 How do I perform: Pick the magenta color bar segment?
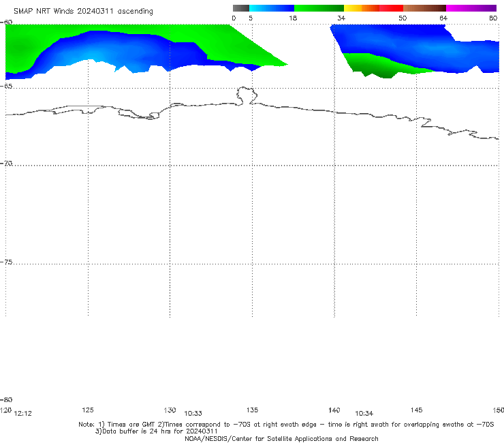click(x=471, y=8)
